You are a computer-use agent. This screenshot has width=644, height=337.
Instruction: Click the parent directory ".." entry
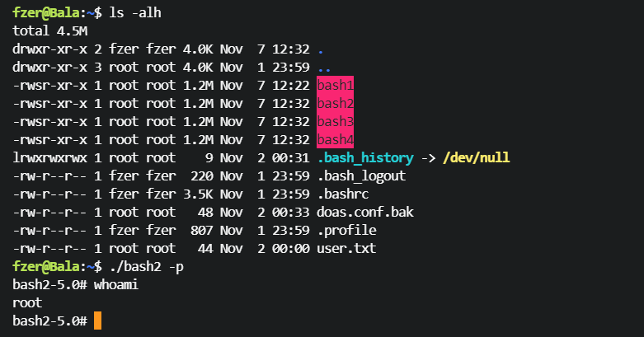(324, 67)
